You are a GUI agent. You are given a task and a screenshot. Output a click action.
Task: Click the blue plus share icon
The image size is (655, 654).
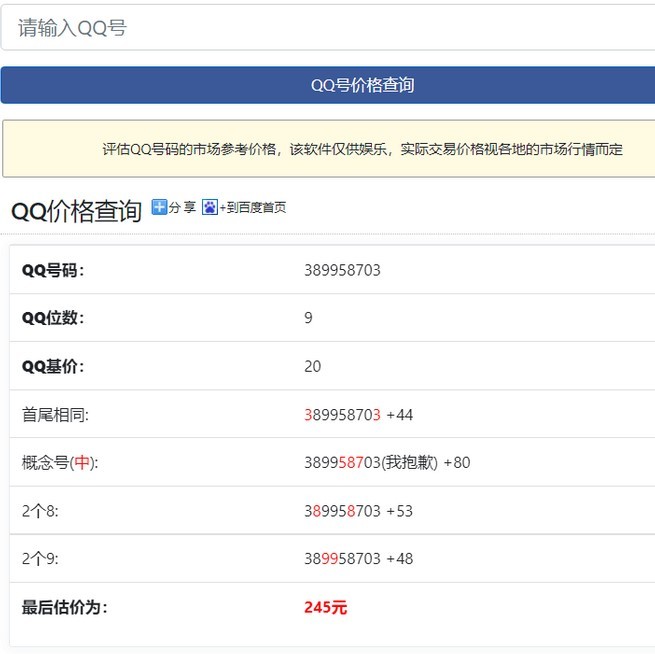[159, 207]
